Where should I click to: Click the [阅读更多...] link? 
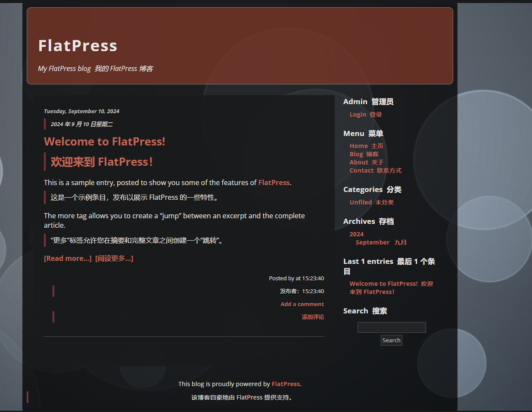pyautogui.click(x=114, y=258)
